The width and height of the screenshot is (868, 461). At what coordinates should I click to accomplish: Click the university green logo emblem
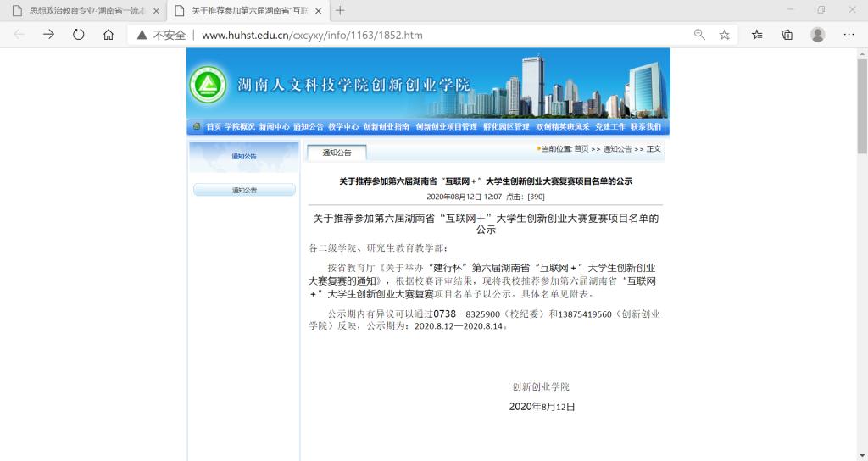click(x=208, y=84)
